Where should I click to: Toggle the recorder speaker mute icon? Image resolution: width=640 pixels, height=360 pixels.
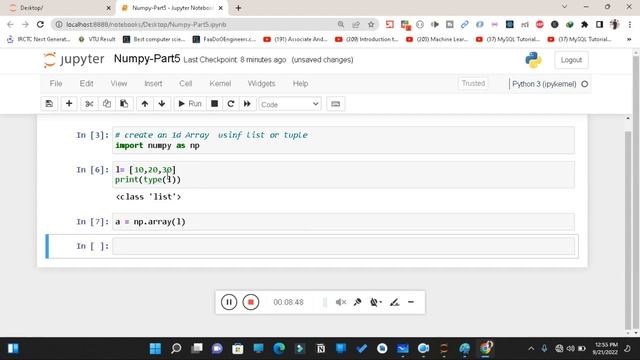tap(341, 302)
